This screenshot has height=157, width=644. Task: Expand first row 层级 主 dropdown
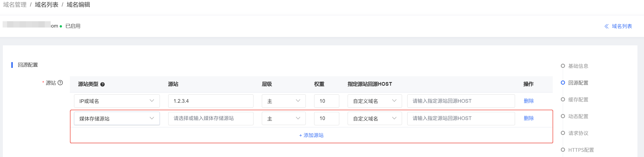[284, 101]
